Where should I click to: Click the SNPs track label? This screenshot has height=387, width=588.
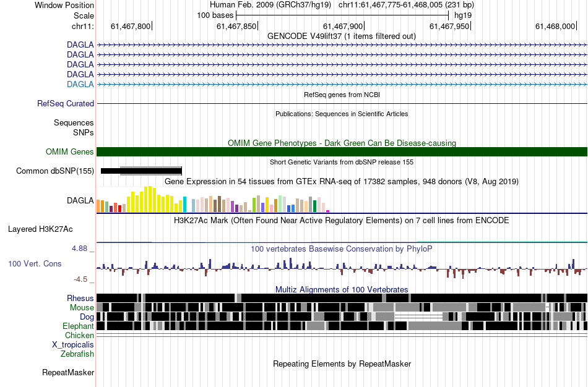(x=84, y=133)
